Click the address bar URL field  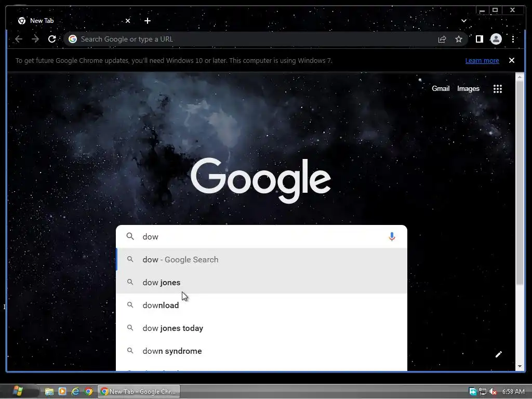[251, 39]
